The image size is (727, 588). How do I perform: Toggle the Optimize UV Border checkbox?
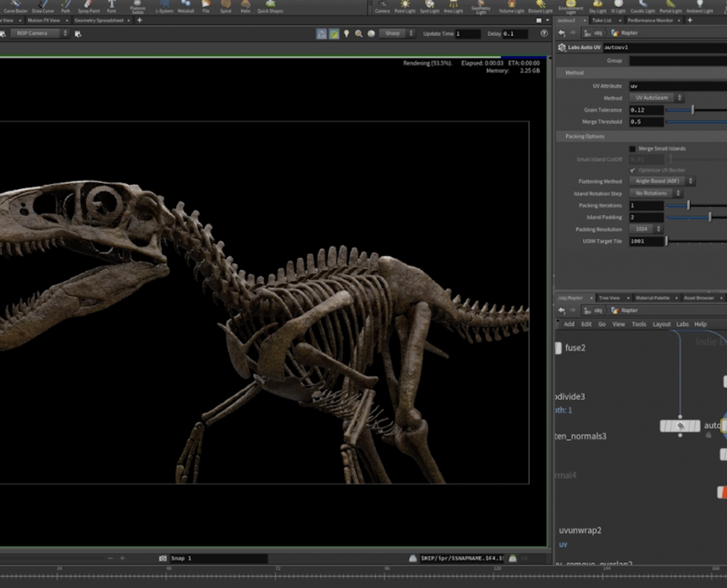632,170
